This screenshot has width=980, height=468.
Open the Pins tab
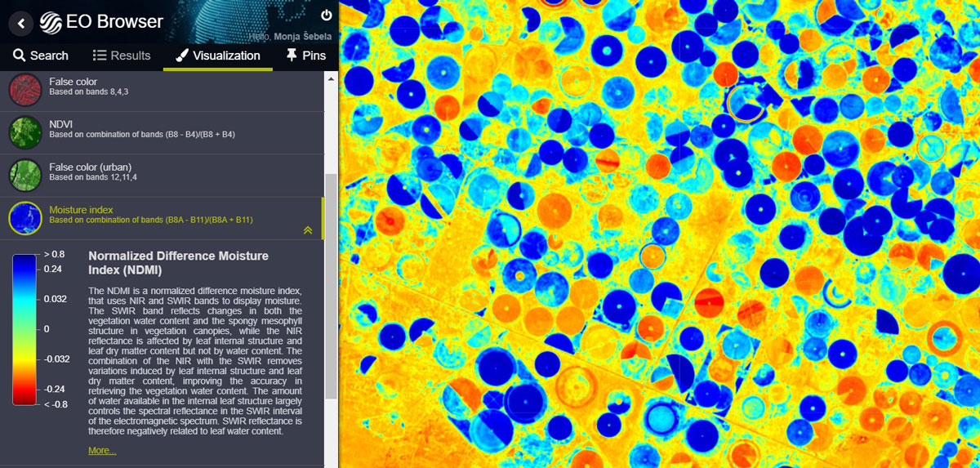point(306,56)
